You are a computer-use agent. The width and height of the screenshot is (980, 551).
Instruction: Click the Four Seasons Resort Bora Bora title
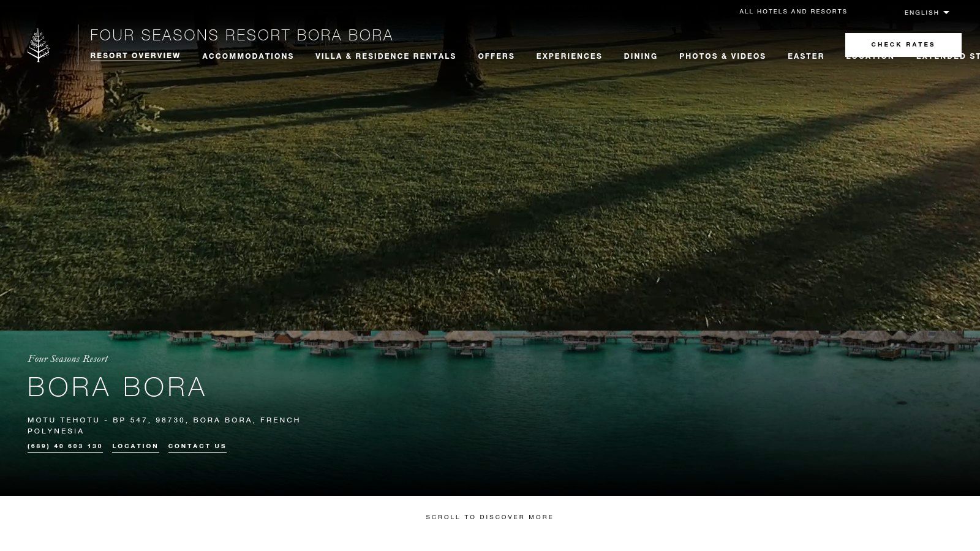click(241, 36)
